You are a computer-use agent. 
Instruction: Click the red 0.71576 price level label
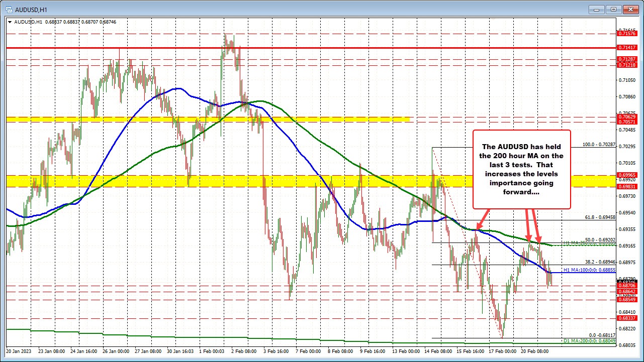click(x=627, y=34)
